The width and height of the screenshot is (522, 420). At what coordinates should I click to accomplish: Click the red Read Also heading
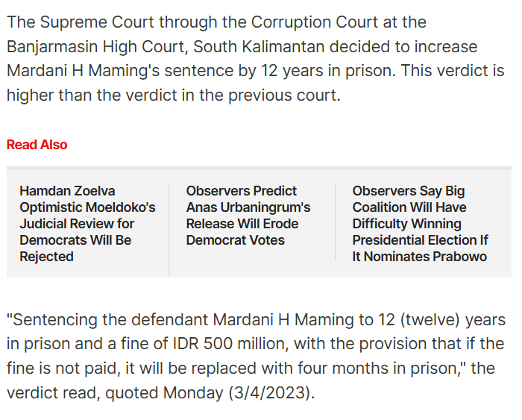(x=37, y=145)
